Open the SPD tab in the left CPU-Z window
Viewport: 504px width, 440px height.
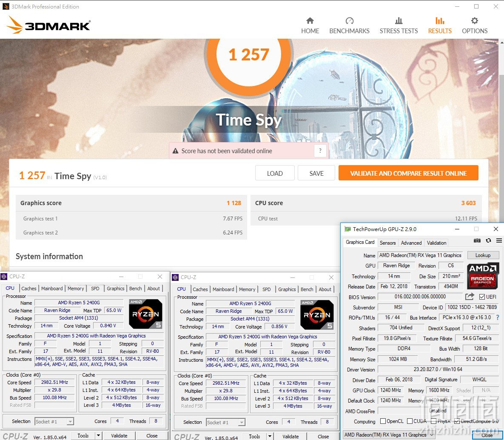[x=95, y=289]
